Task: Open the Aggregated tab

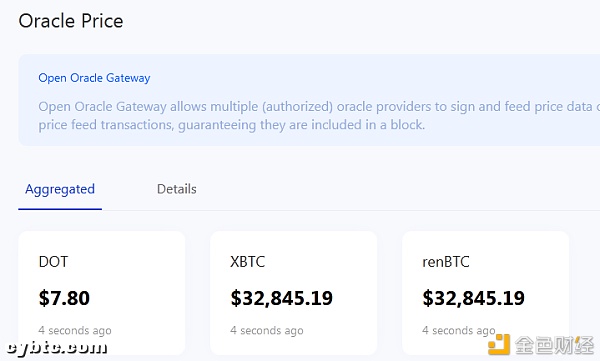Action: tap(60, 189)
